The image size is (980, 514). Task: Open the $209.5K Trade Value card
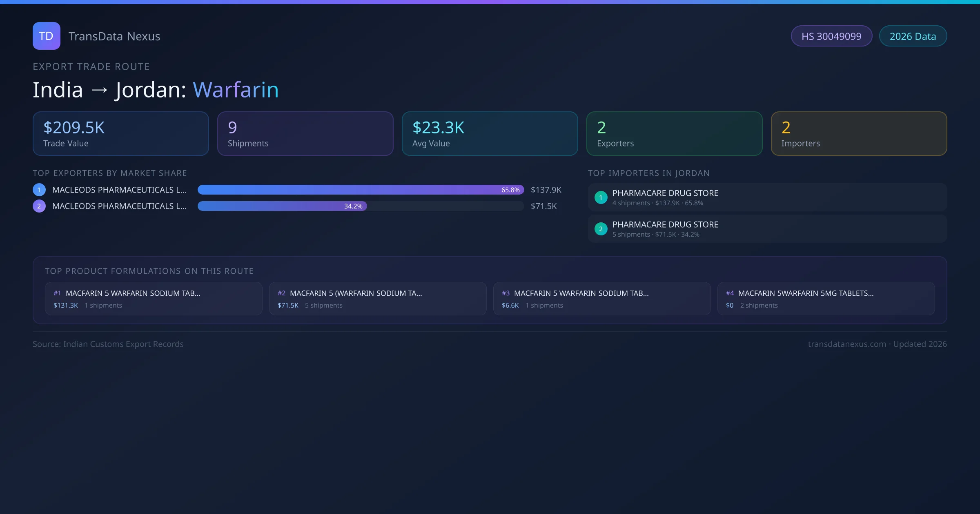120,134
